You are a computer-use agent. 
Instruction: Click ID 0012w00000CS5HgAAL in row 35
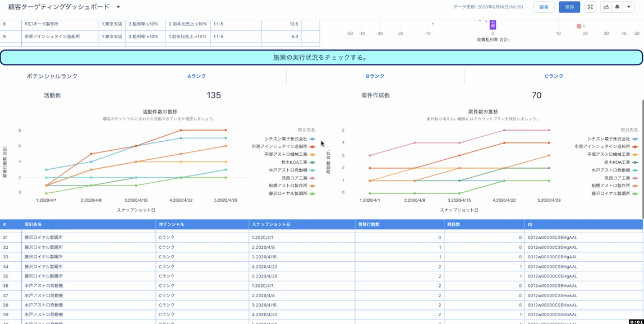click(x=553, y=276)
